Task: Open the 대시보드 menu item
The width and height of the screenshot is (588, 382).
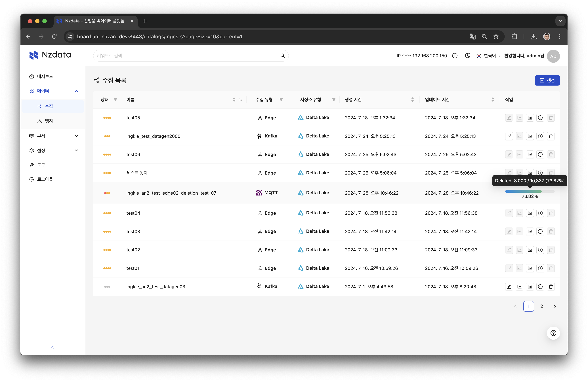Action: pos(53,77)
